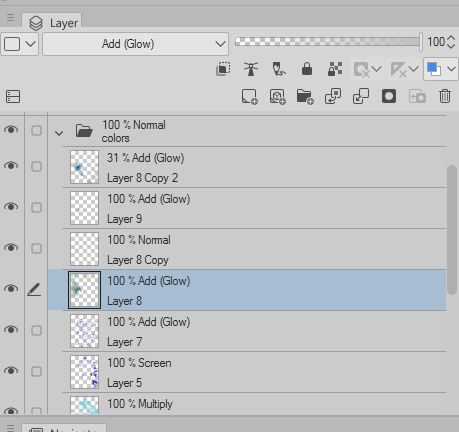Select the Layer 8 Copy 2 name
Screen dimensions: 459x432
click(x=142, y=178)
